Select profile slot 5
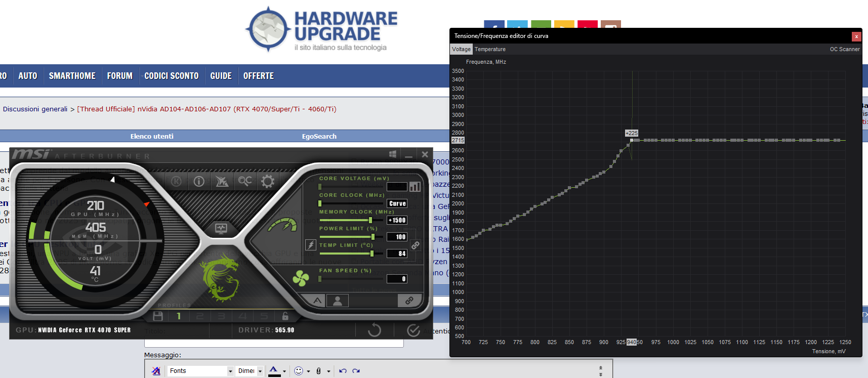 click(264, 316)
